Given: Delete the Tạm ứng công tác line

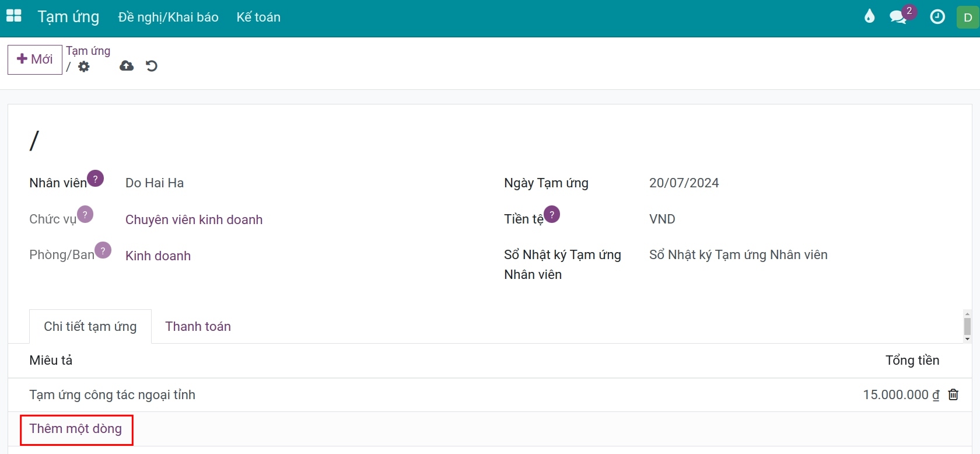Looking at the screenshot, I should [x=953, y=394].
